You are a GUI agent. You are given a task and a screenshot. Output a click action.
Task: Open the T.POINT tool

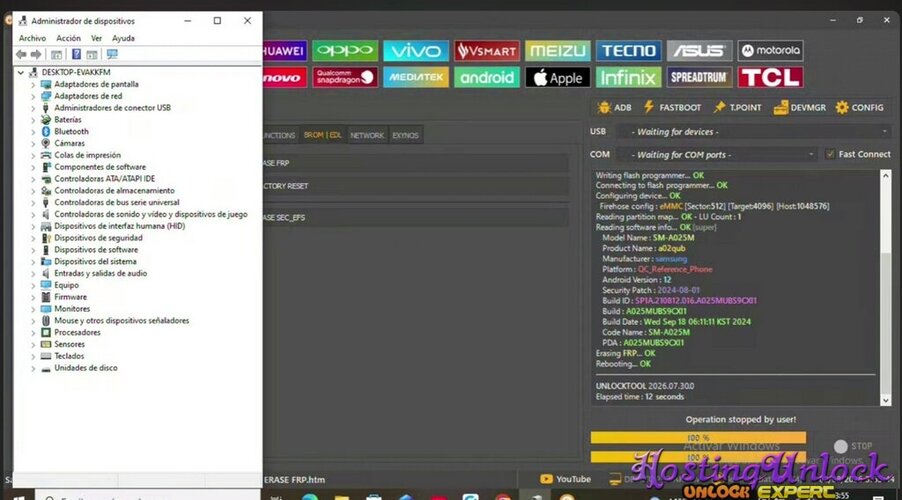737,108
